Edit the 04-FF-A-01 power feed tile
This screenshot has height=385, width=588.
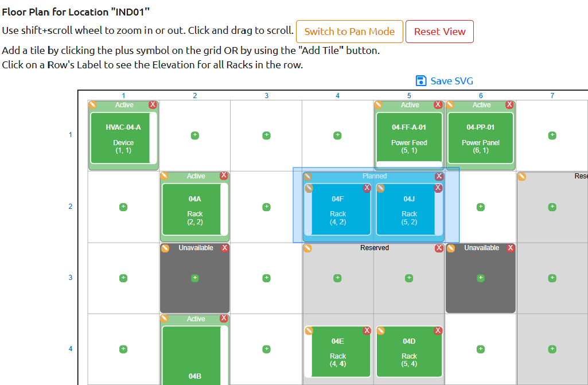[x=379, y=105]
